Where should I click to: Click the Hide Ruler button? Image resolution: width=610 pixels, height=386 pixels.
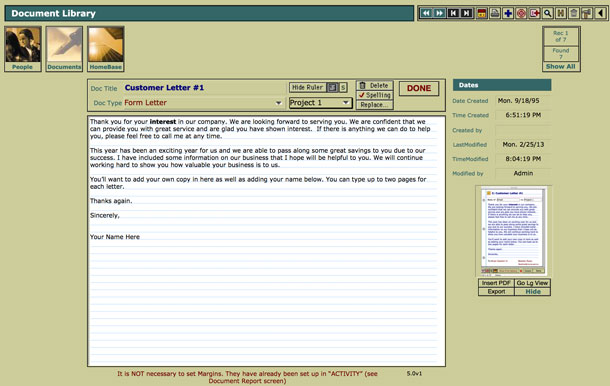point(308,88)
